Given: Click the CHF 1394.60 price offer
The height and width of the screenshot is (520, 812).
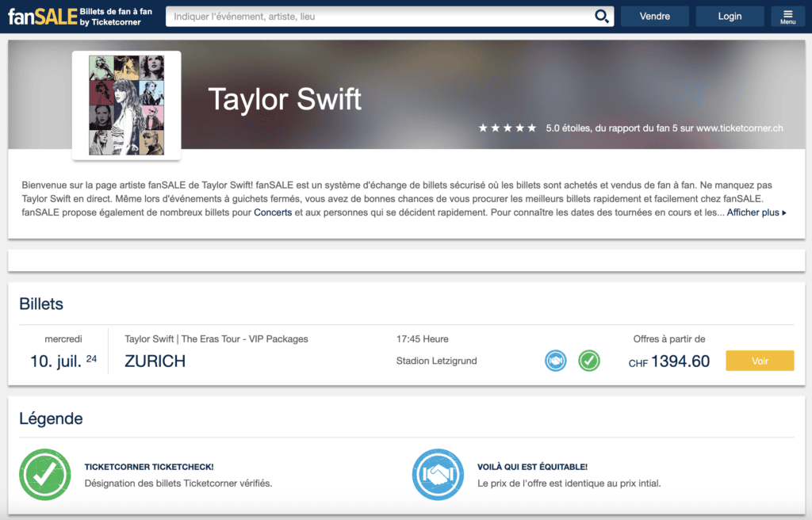Looking at the screenshot, I should click(669, 362).
